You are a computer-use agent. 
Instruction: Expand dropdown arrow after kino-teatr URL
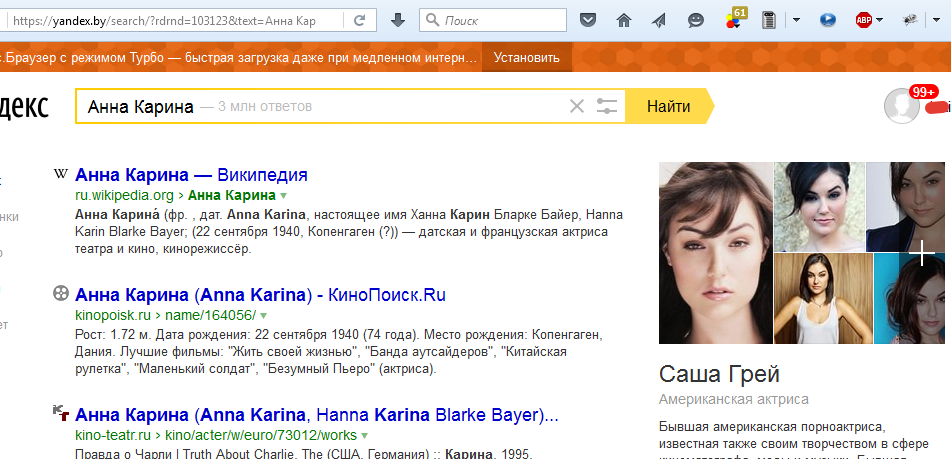pyautogui.click(x=365, y=436)
